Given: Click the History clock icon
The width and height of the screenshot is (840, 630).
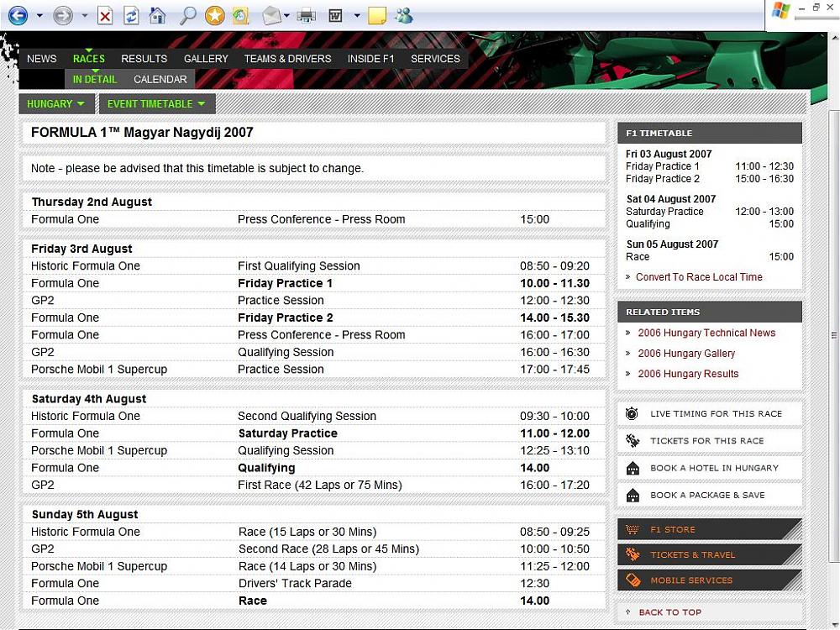Looking at the screenshot, I should (x=240, y=15).
